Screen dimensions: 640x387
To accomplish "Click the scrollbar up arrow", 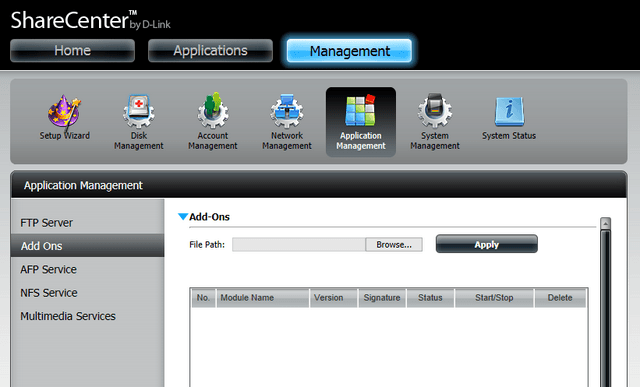I will point(605,223).
